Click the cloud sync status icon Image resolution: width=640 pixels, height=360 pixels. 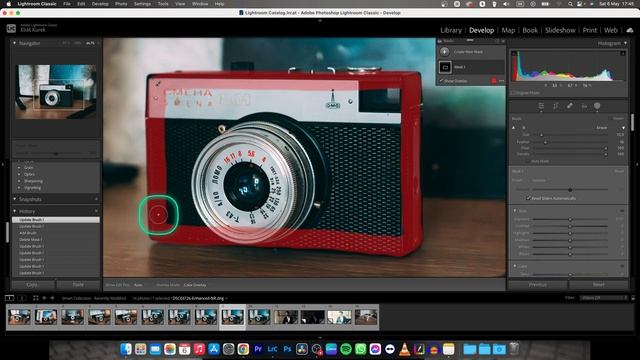tap(630, 30)
